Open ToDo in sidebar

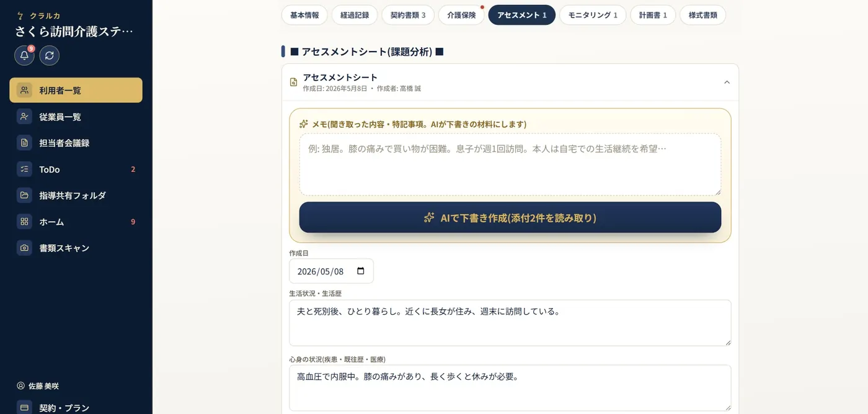76,169
